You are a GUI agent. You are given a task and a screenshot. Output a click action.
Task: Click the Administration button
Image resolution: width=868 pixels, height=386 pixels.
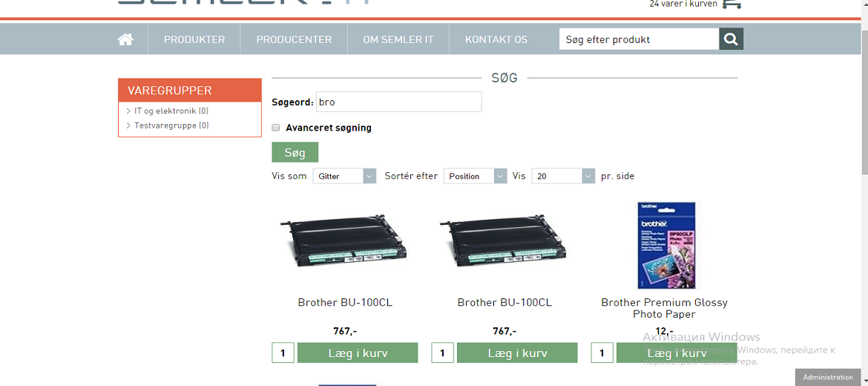[828, 377]
